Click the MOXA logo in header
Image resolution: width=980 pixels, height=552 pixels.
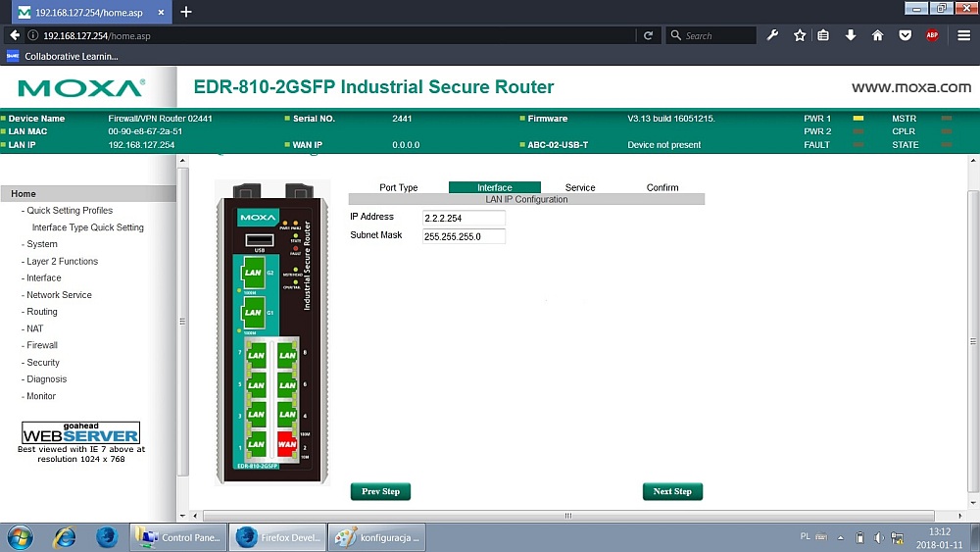click(81, 87)
